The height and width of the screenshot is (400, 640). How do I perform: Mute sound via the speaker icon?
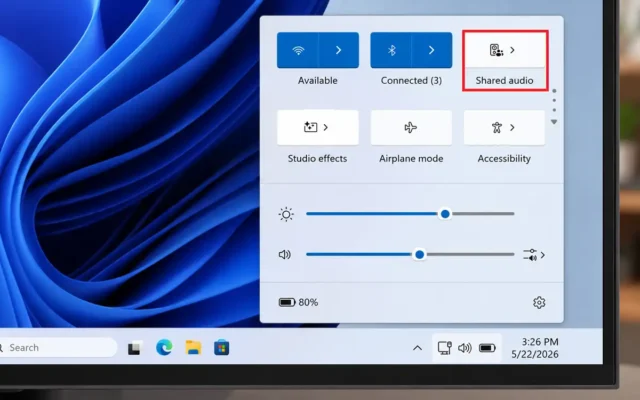coord(284,255)
